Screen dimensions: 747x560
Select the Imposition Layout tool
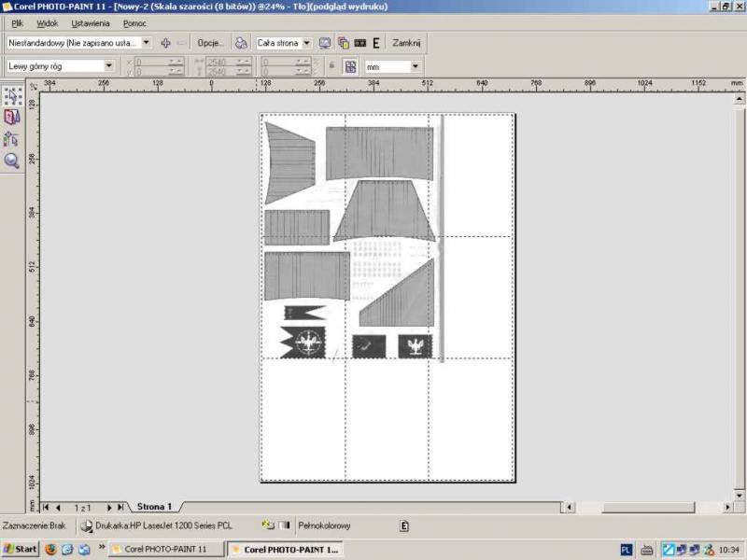[x=13, y=117]
